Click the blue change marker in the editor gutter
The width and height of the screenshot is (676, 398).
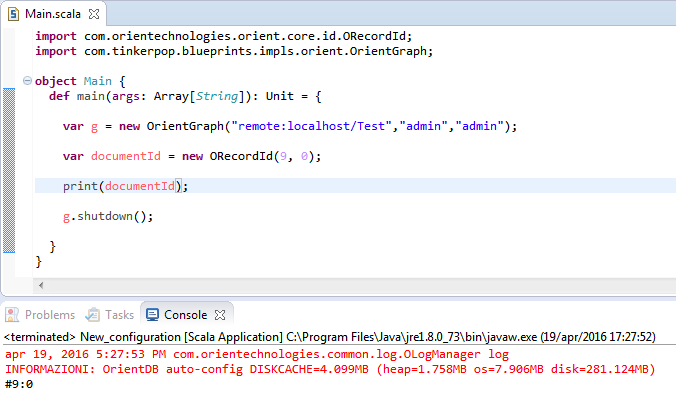(9, 170)
